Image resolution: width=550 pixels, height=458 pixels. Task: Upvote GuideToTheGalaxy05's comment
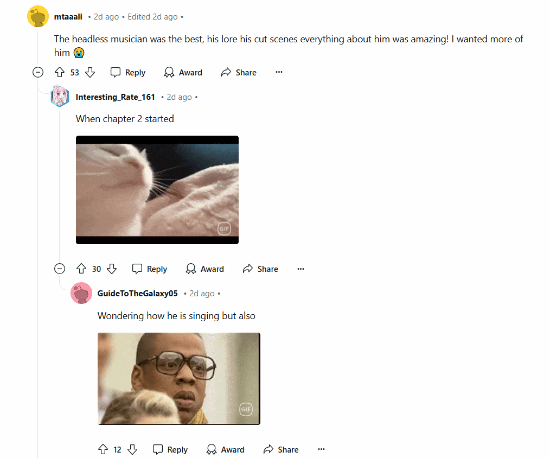click(x=103, y=449)
